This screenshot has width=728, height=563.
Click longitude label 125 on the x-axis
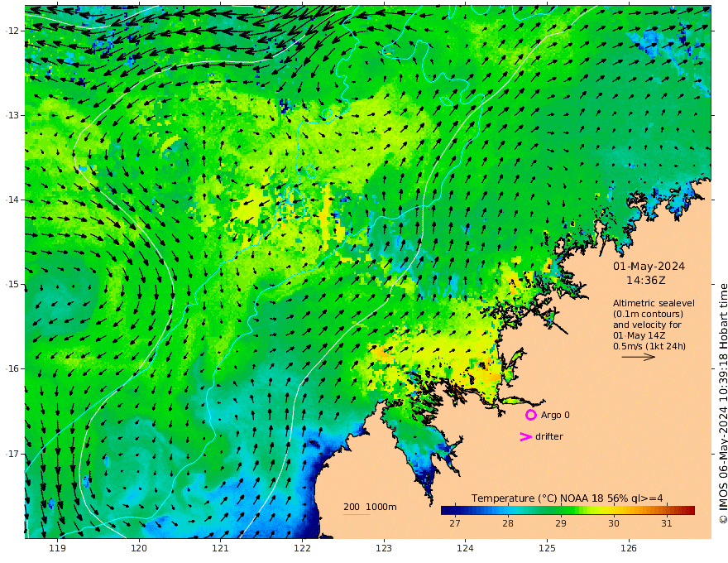548,548
